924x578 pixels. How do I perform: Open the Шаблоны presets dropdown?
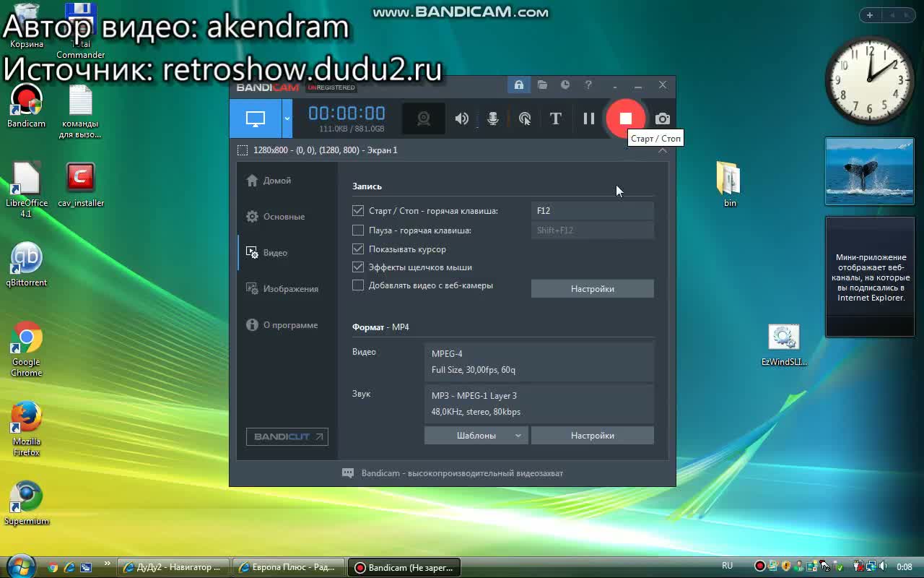click(476, 436)
